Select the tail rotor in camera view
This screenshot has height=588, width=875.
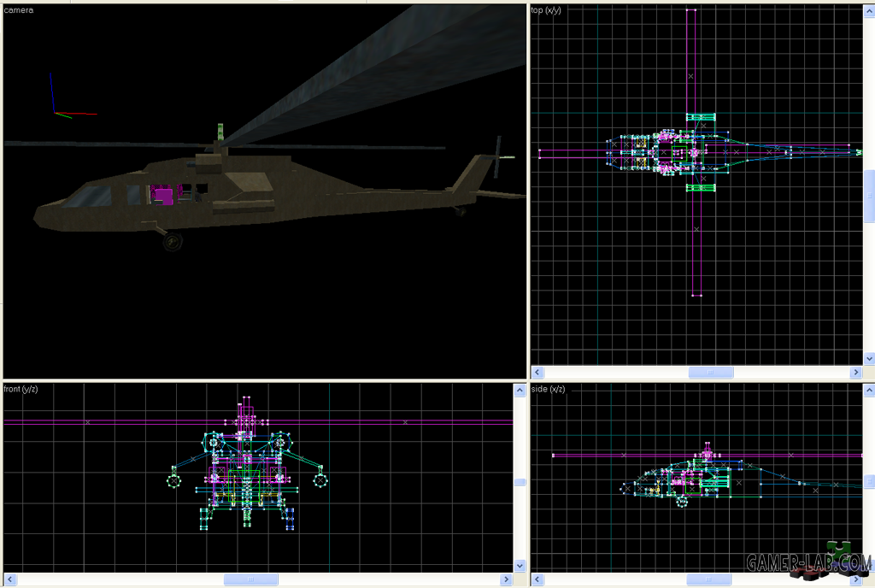pyautogui.click(x=498, y=156)
